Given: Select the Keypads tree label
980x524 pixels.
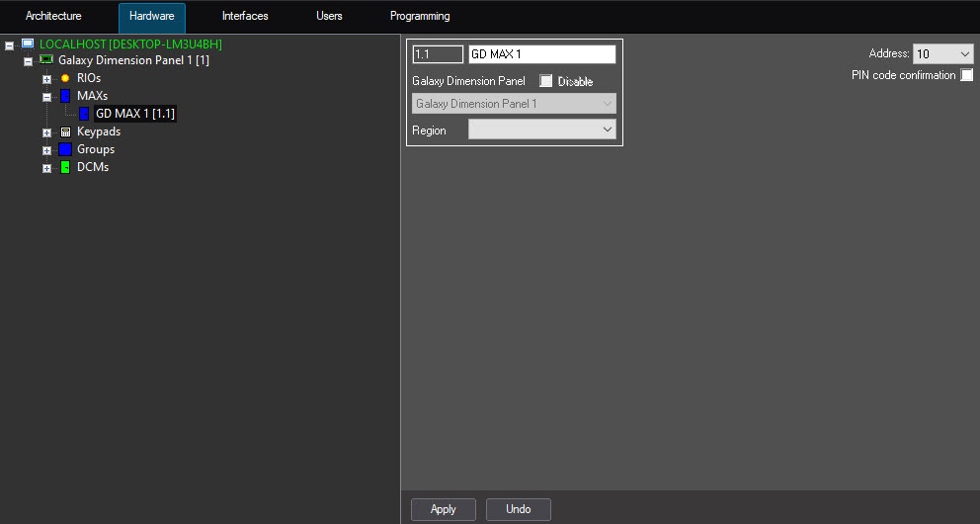Looking at the screenshot, I should (99, 131).
